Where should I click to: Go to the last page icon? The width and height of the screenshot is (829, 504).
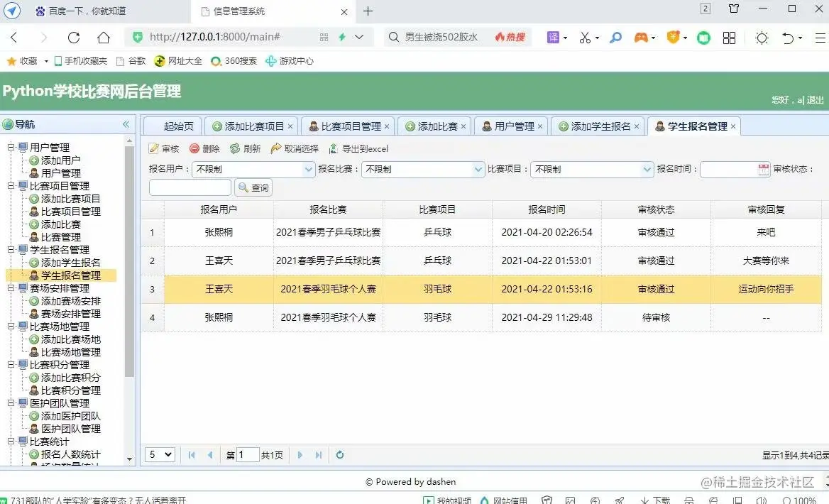pyautogui.click(x=318, y=455)
